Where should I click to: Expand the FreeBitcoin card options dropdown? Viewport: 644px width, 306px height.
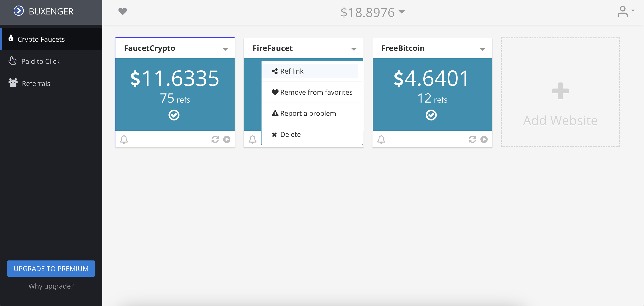click(483, 49)
